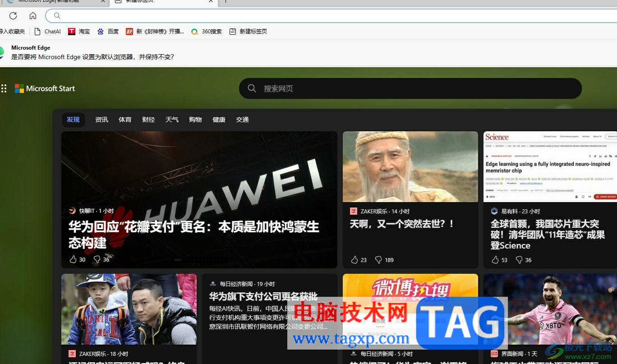The width and height of the screenshot is (617, 364).
Task: Click the 每日经济新闻 icon on the 19 小时 card
Action: [x=213, y=284]
